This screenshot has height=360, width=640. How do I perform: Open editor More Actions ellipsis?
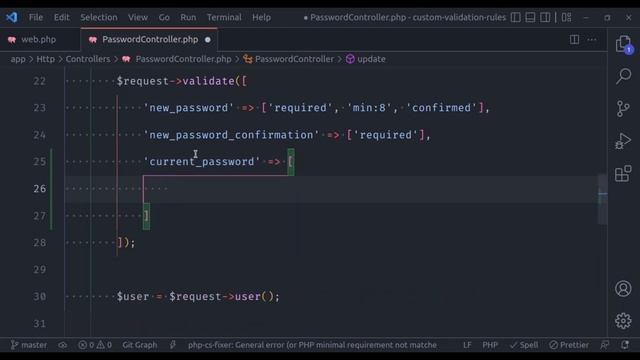tap(592, 40)
